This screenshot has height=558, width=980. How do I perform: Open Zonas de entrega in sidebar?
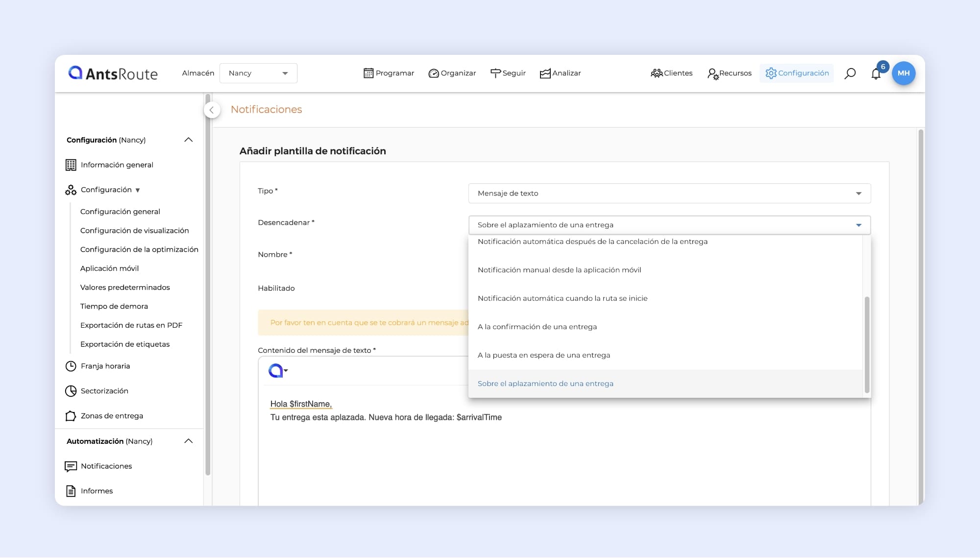point(111,416)
